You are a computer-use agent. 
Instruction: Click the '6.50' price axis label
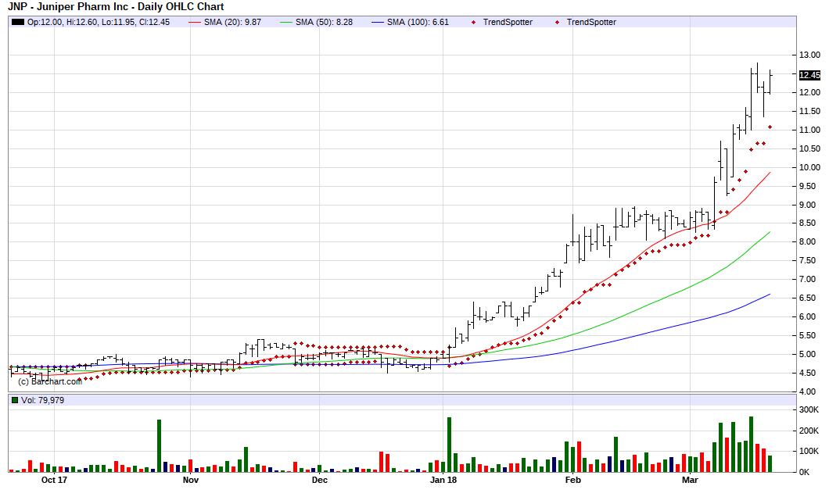coord(809,298)
